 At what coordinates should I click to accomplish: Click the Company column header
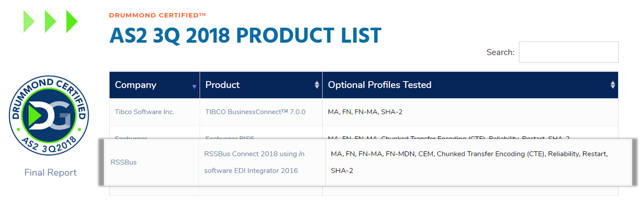pyautogui.click(x=154, y=85)
